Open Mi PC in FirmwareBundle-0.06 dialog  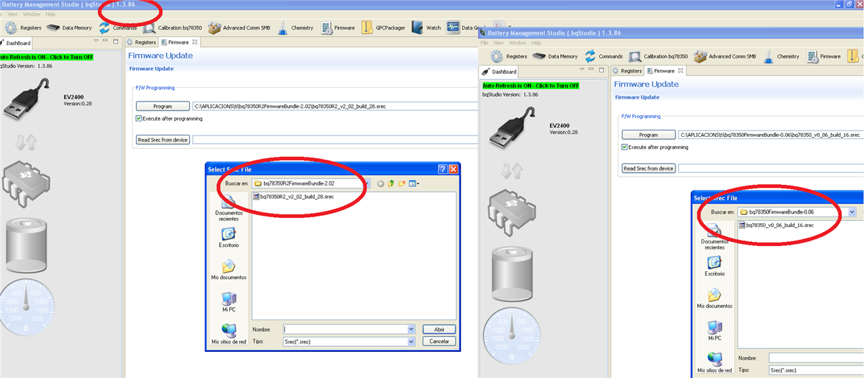click(714, 331)
